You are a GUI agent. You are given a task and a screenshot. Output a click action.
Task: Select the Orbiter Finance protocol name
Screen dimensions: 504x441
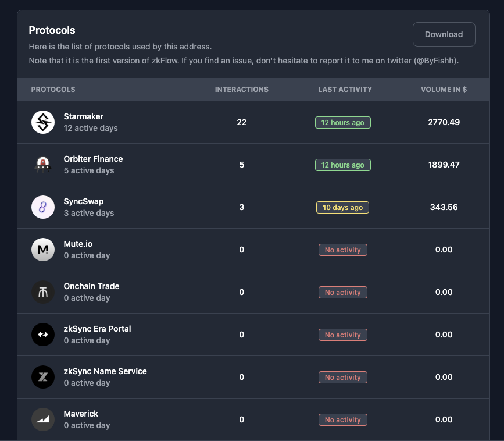[93, 159]
